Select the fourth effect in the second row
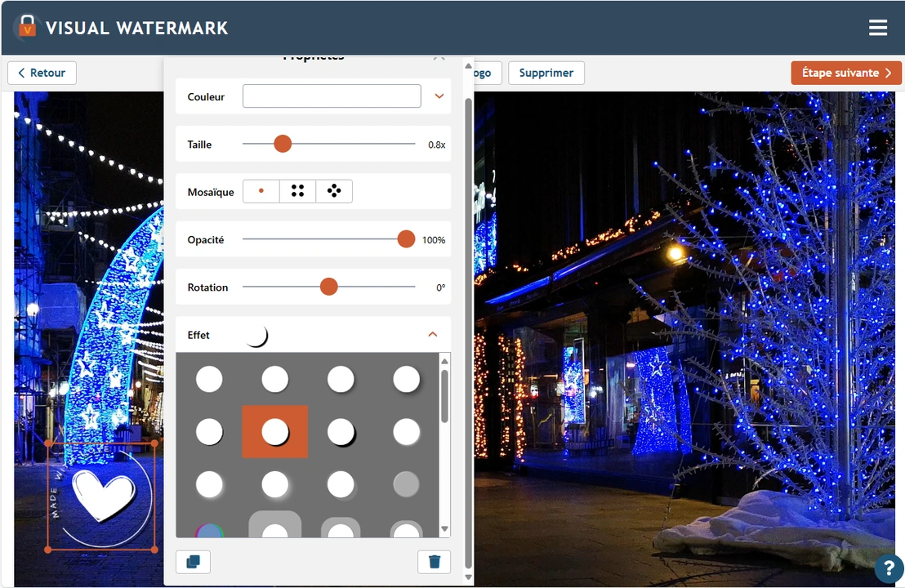Viewport: 905px width, 588px height. pos(406,432)
